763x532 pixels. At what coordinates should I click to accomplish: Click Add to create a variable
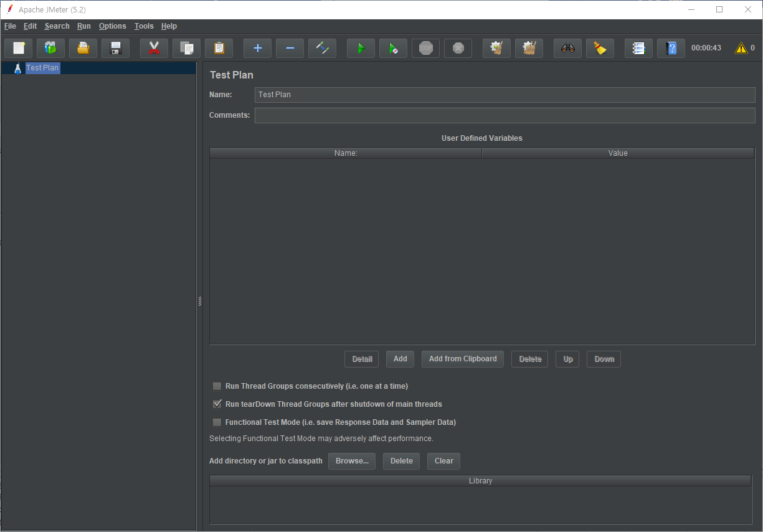(x=400, y=359)
